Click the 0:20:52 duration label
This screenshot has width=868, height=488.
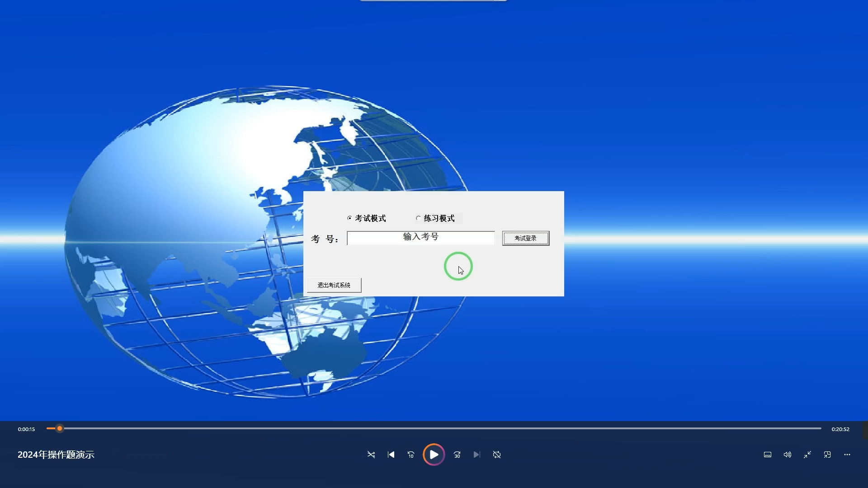coord(840,429)
